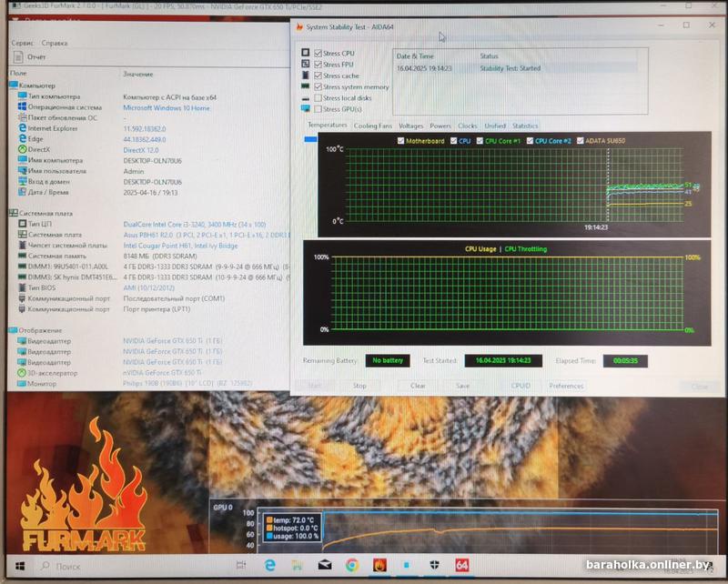Open Intel Cougar Point H61 chipset link
Screen dimensions: 728x584
click(x=180, y=246)
